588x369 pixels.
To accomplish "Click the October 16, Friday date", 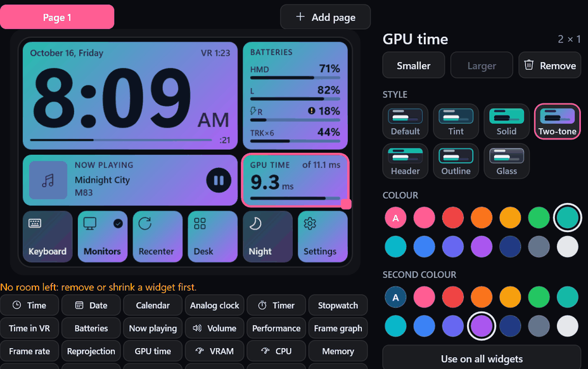I will 67,53.
